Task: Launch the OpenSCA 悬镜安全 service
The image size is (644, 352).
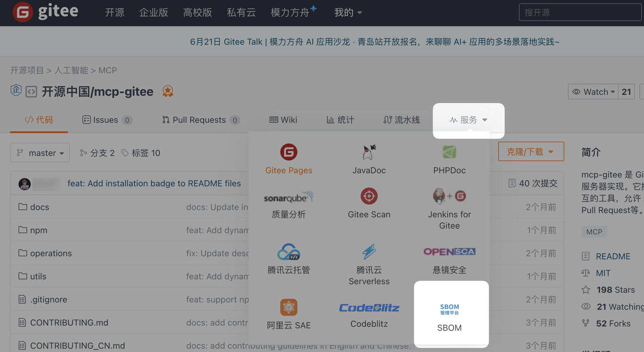Action: (x=449, y=258)
